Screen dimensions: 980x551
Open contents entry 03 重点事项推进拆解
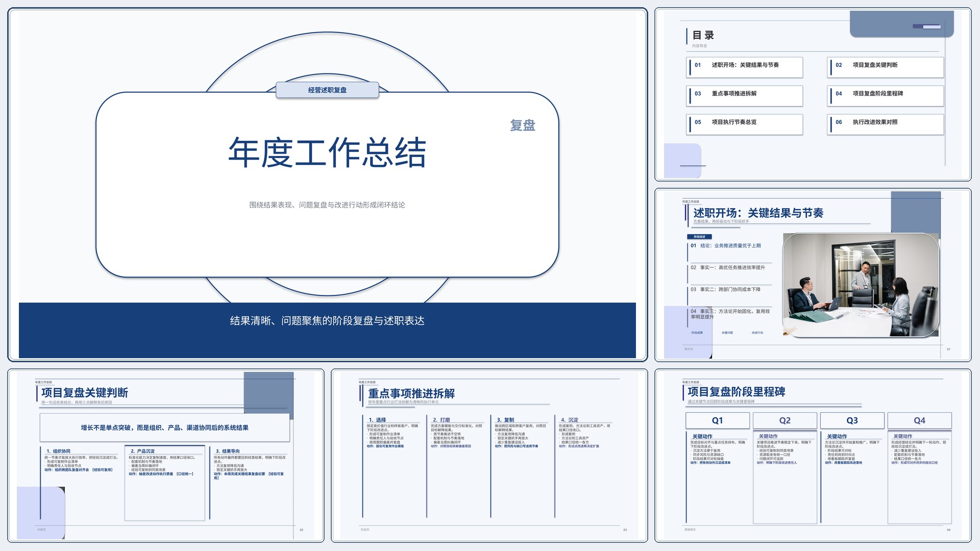tap(745, 96)
